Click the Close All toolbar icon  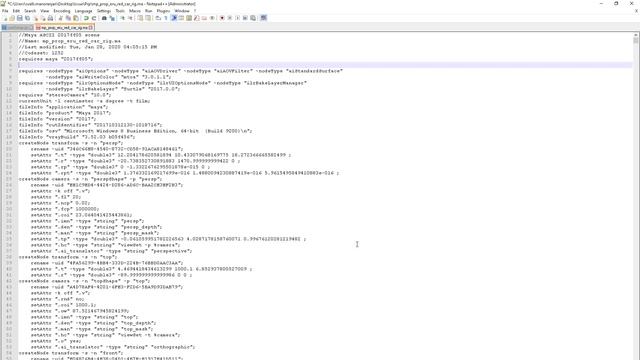[42, 18]
